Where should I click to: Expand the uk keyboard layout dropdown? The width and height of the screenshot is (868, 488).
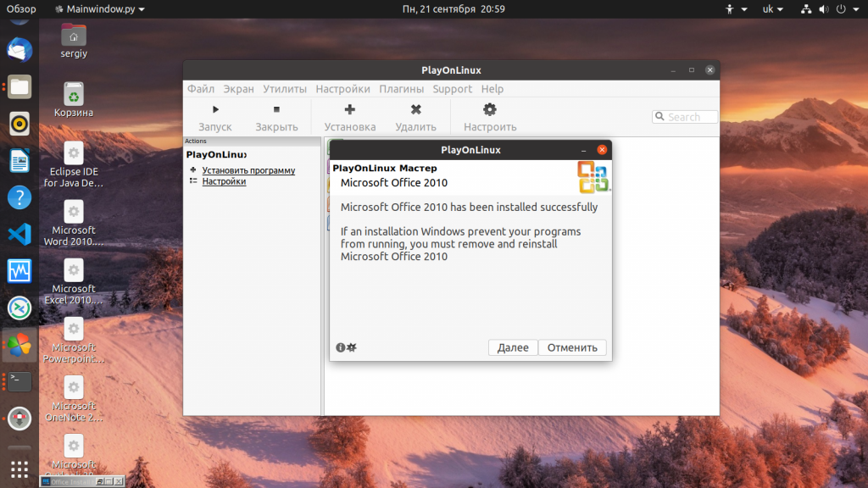click(773, 8)
